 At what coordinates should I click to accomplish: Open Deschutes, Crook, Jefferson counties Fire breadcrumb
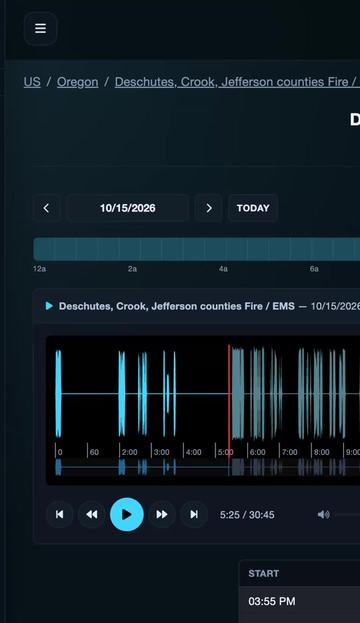237,82
